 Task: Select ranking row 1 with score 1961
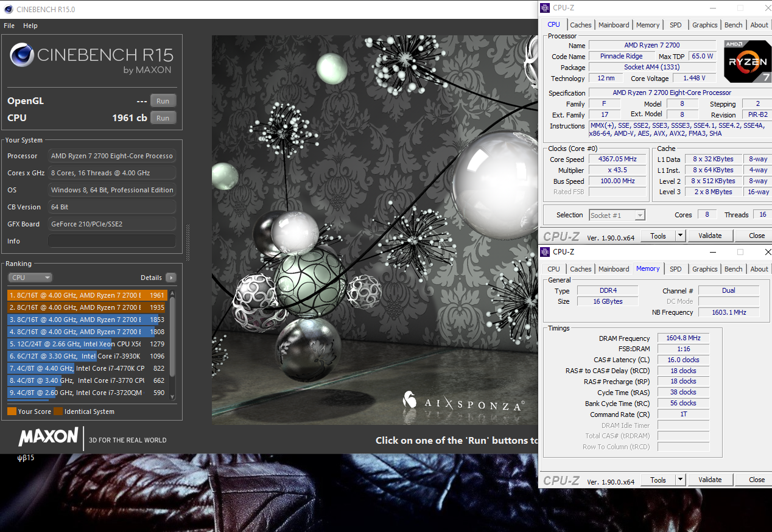pyautogui.click(x=88, y=295)
